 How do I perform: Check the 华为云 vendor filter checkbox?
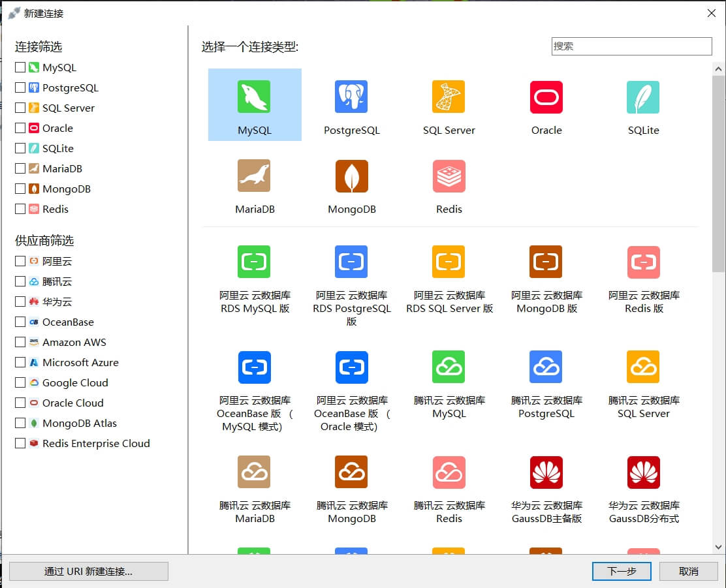20,302
